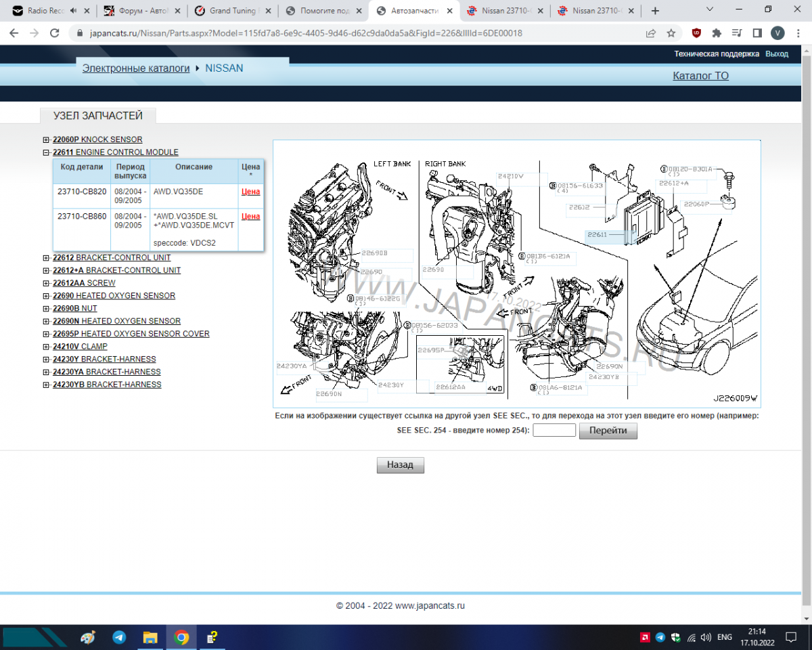Screen dimensions: 812x650
Task: Click the 24230YB BRACKET-HARNESS item
Action: (107, 385)
